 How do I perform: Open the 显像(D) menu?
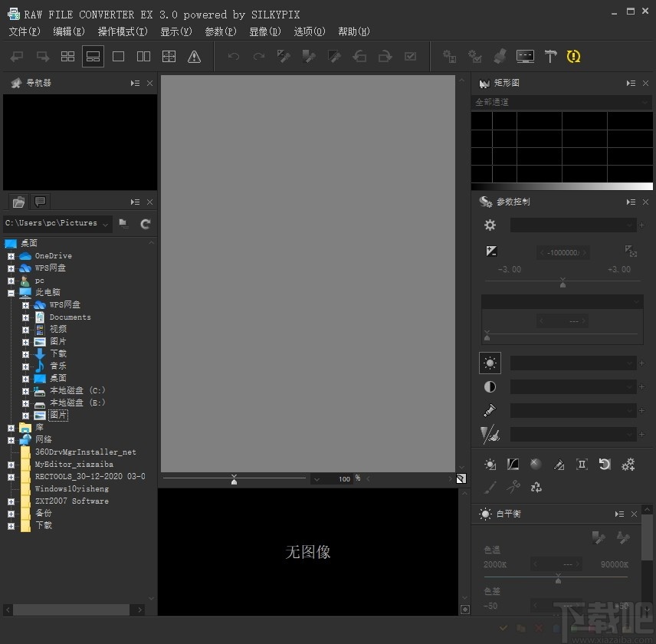[x=265, y=31]
